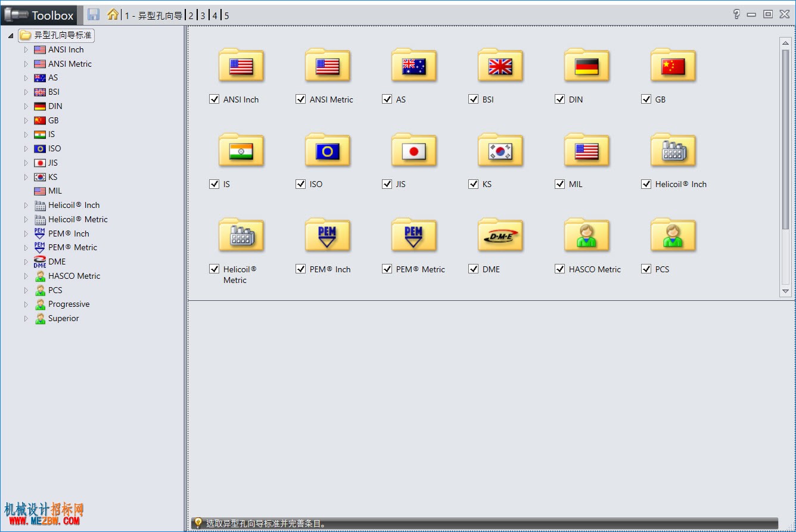Screen dimensions: 796x532
Task: Open the ANSI Inch folder icon
Action: tap(241, 66)
